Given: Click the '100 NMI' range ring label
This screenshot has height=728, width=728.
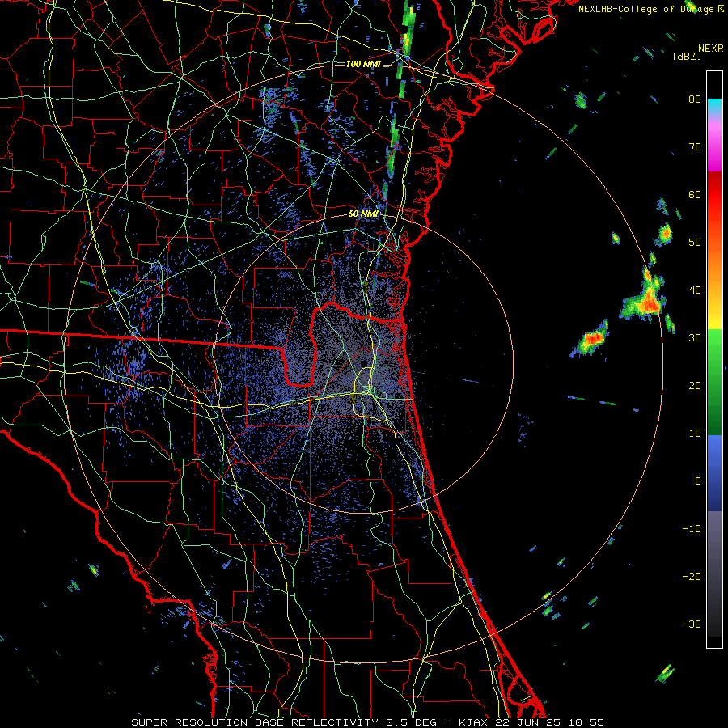Looking at the screenshot, I should [363, 64].
